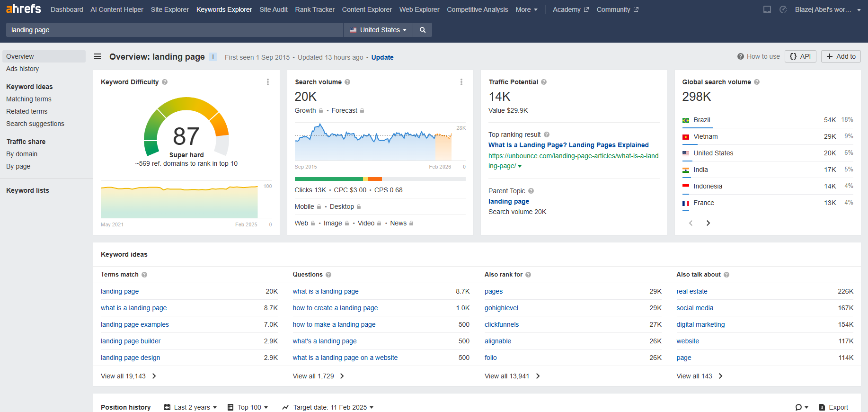This screenshot has height=412, width=868.
Task: Click Parent Topic help icon
Action: [531, 191]
